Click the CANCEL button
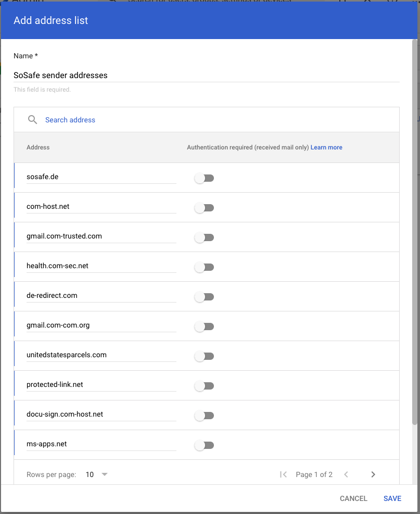The image size is (420, 514). point(353,498)
